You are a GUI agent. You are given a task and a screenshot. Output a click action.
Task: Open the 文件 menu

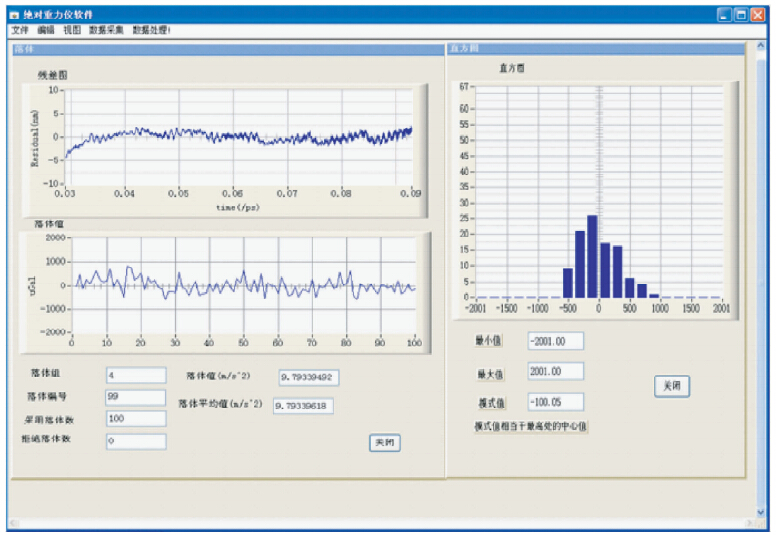point(20,31)
